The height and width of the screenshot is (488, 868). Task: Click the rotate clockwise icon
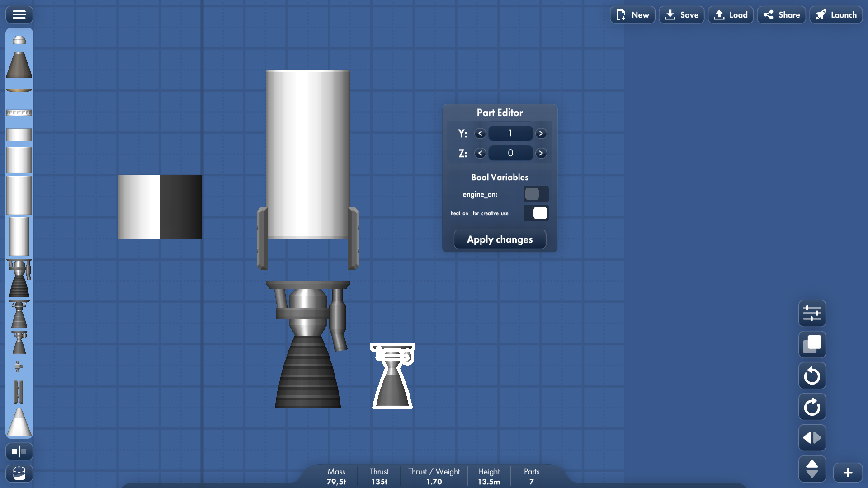coord(812,407)
